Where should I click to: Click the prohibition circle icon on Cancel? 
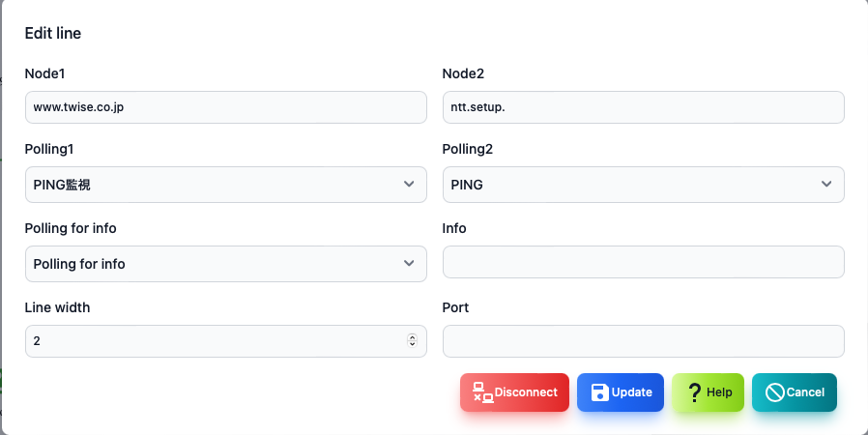coord(774,392)
